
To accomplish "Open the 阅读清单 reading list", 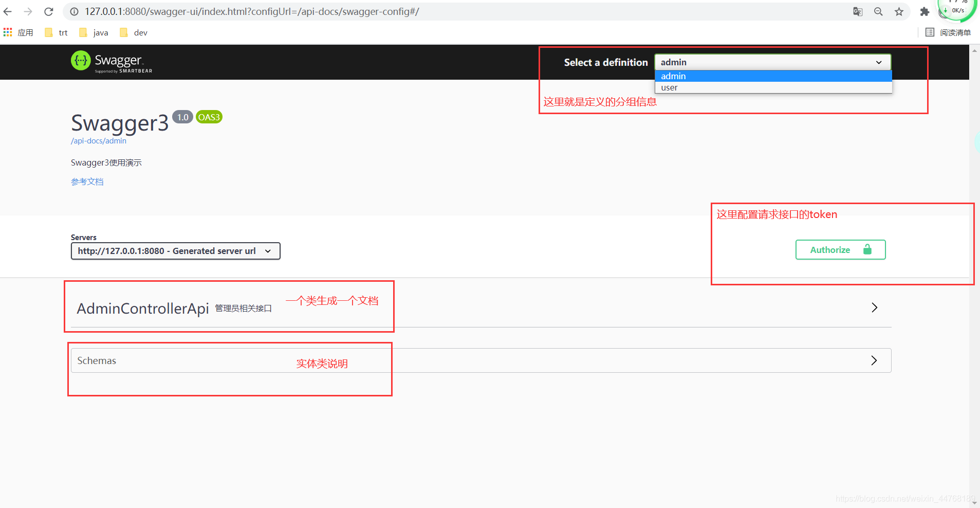I will [x=948, y=32].
